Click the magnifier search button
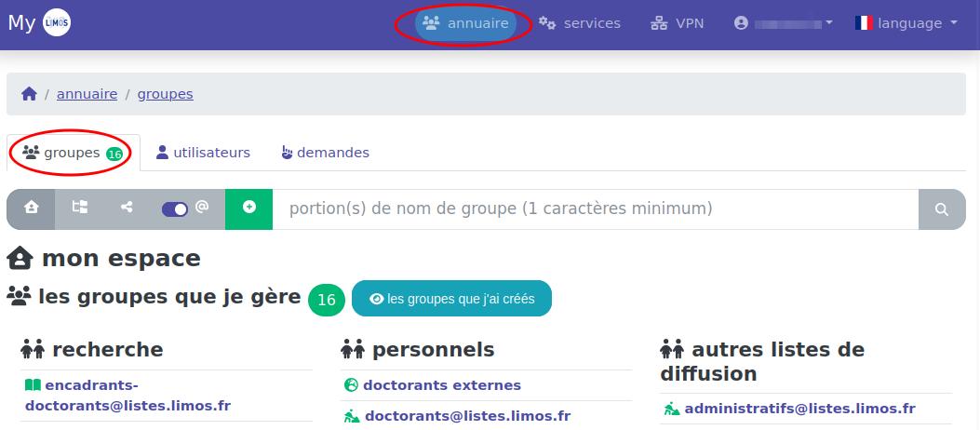980x430 pixels. pyautogui.click(x=942, y=209)
